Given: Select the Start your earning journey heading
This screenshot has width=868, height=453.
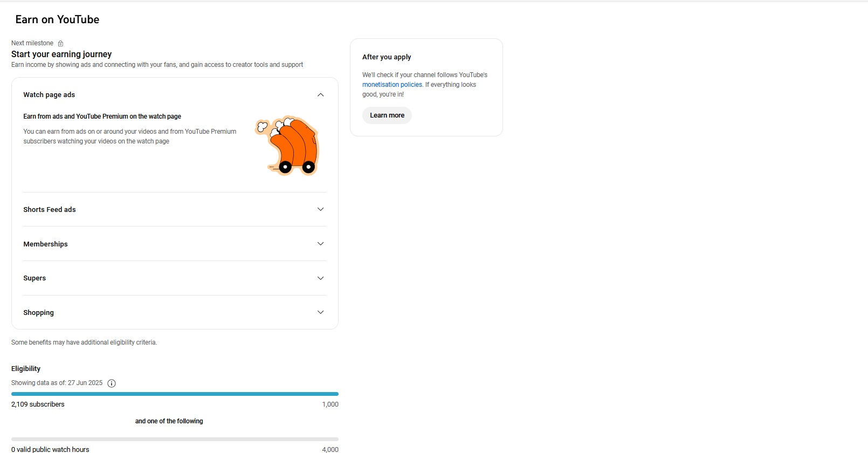Looking at the screenshot, I should [x=61, y=54].
